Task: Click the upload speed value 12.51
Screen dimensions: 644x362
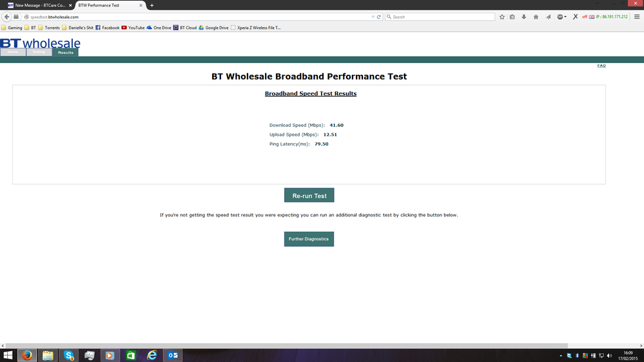Action: click(330, 135)
